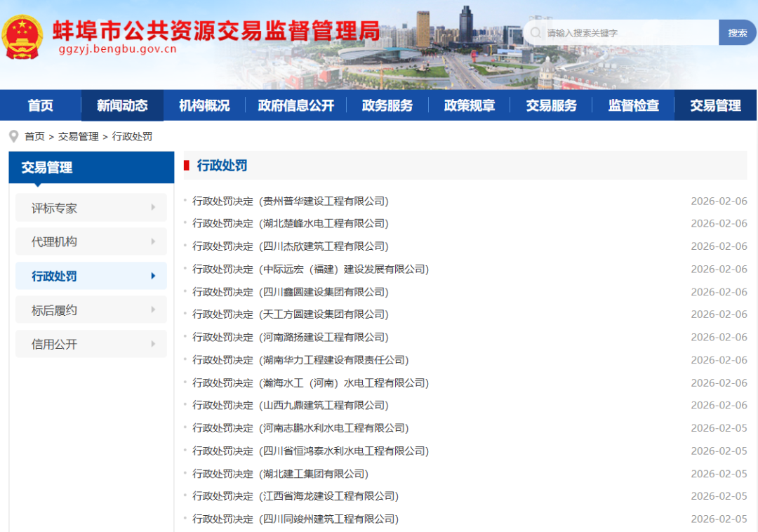Image resolution: width=758 pixels, height=532 pixels.
Task: Expand the 代理机构 sidebar arrow
Action: pyautogui.click(x=153, y=241)
